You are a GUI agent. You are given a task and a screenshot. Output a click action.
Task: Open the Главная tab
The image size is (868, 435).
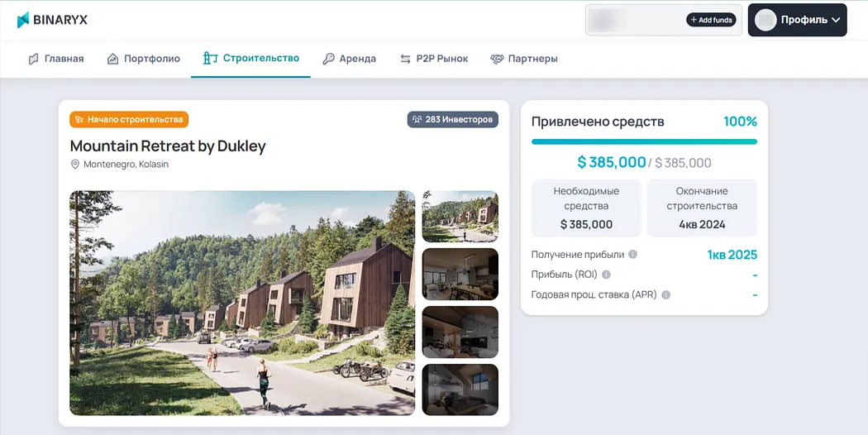pyautogui.click(x=56, y=58)
